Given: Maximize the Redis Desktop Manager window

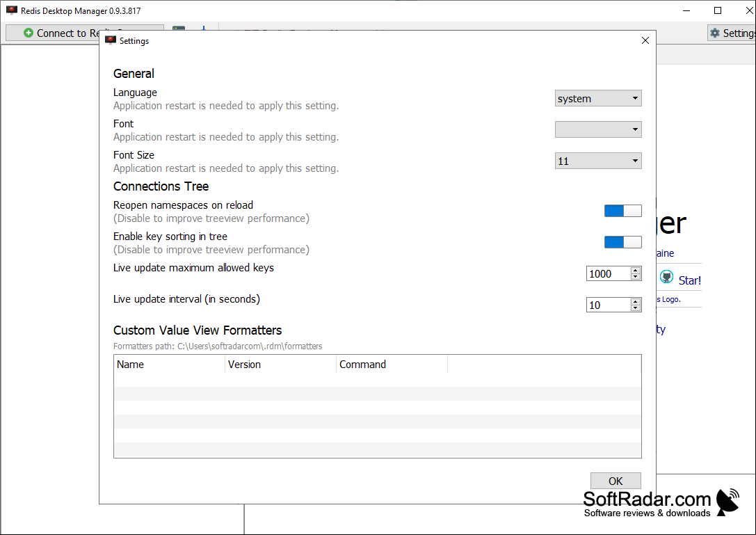Looking at the screenshot, I should pos(718,10).
